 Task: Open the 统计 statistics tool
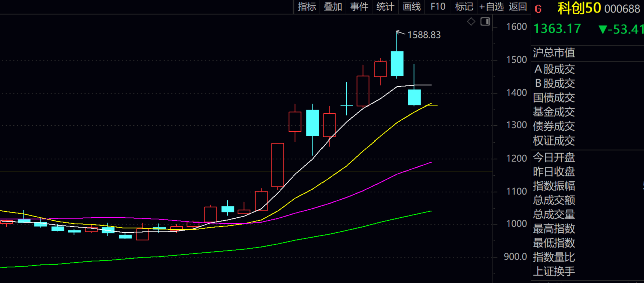(385, 7)
